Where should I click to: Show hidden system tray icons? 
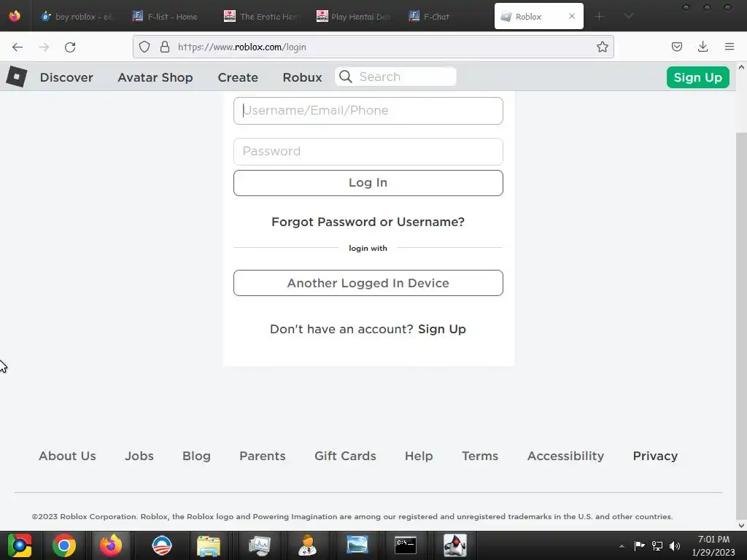(x=622, y=546)
